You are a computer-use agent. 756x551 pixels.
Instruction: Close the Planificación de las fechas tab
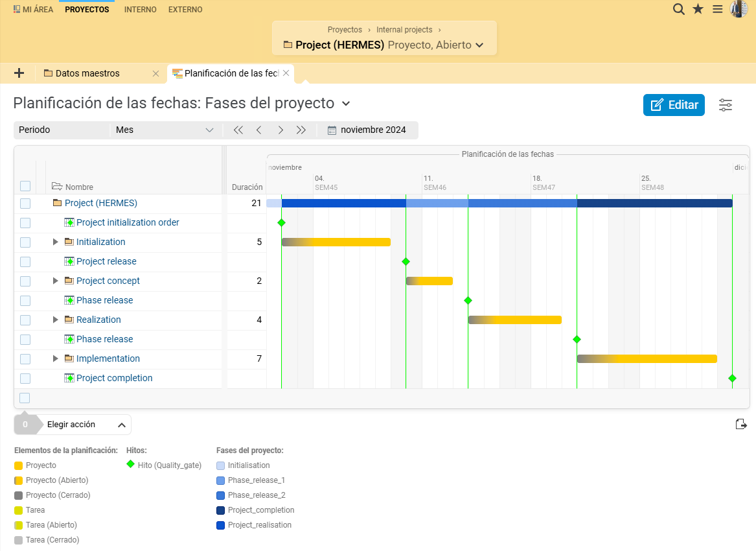286,73
